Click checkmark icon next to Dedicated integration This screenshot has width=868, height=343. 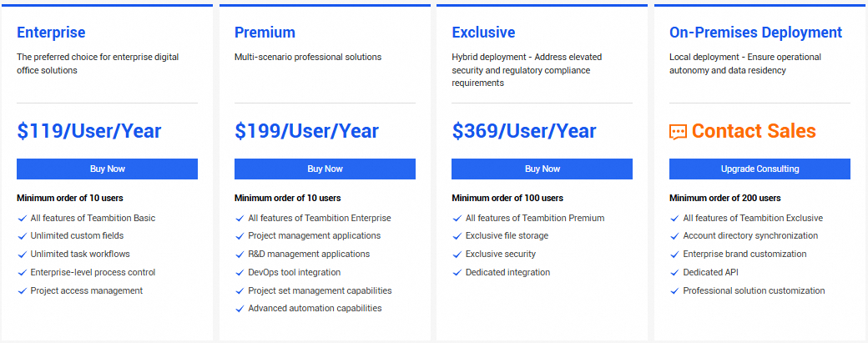click(x=457, y=273)
